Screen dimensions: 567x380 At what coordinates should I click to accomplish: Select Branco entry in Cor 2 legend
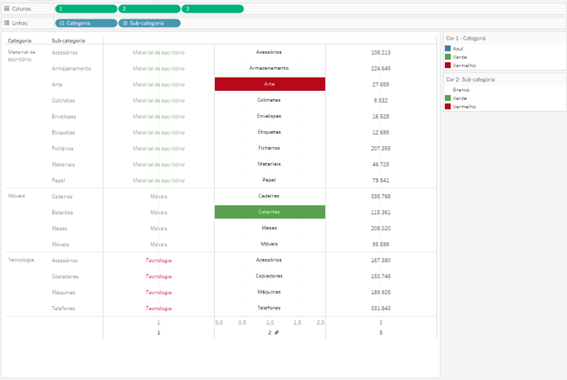pos(461,90)
